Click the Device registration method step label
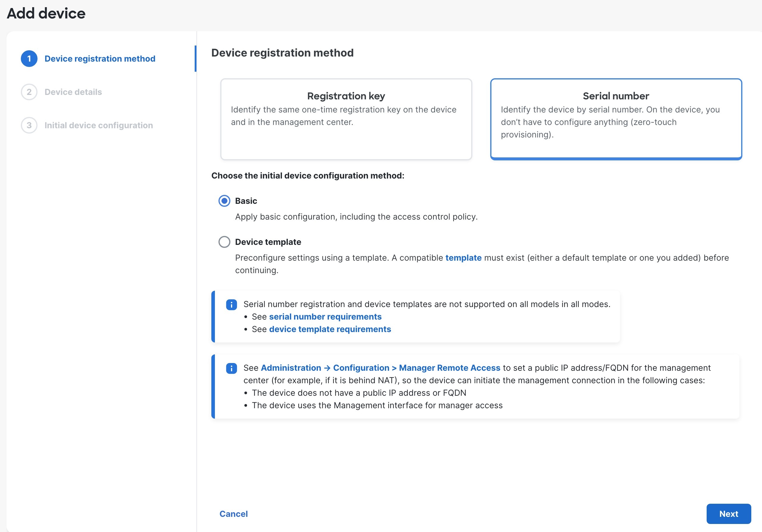 99,58
